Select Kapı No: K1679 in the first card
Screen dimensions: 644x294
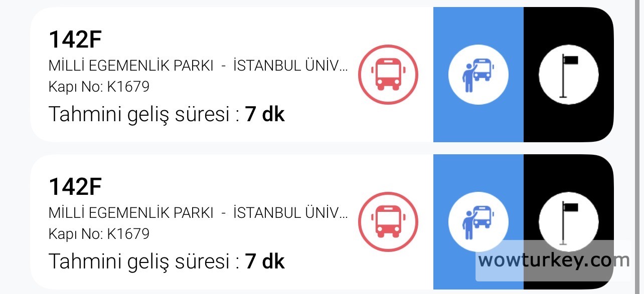pos(99,87)
